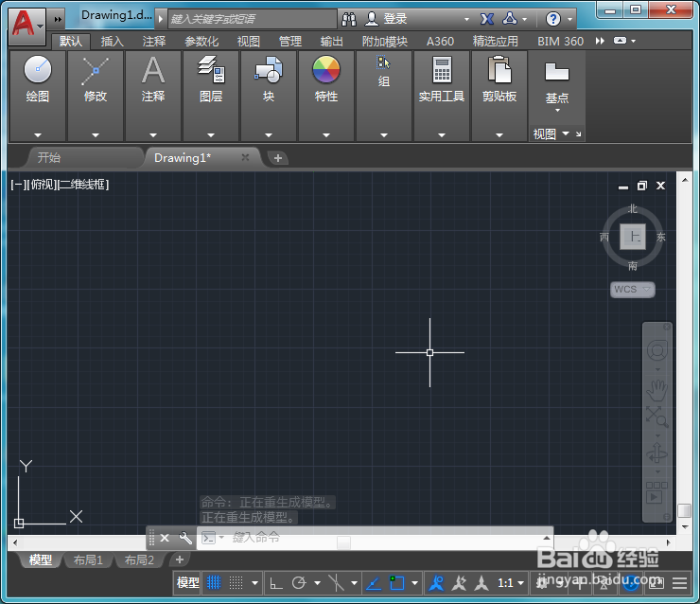Open the status bar customization menu icon
This screenshot has height=604, width=700.
point(679,583)
